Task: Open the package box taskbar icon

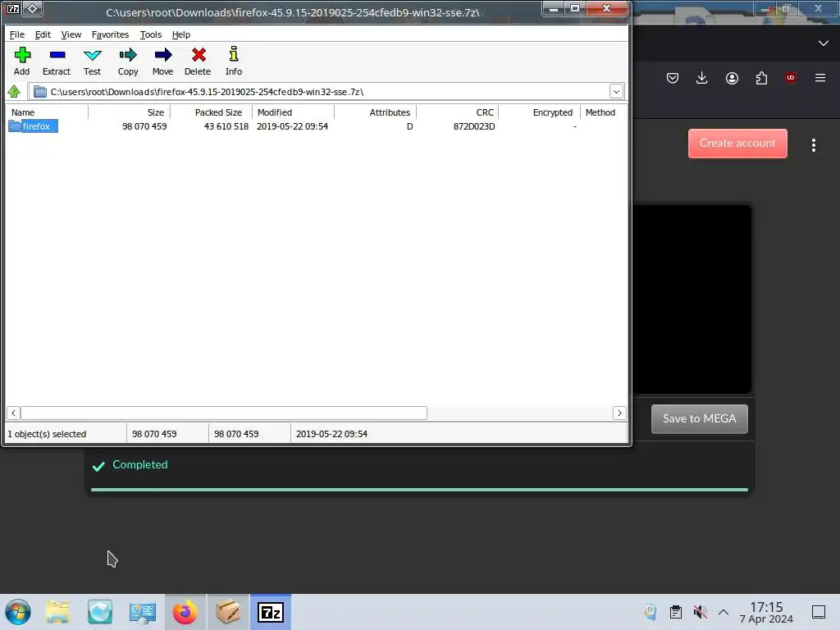Action: point(228,612)
